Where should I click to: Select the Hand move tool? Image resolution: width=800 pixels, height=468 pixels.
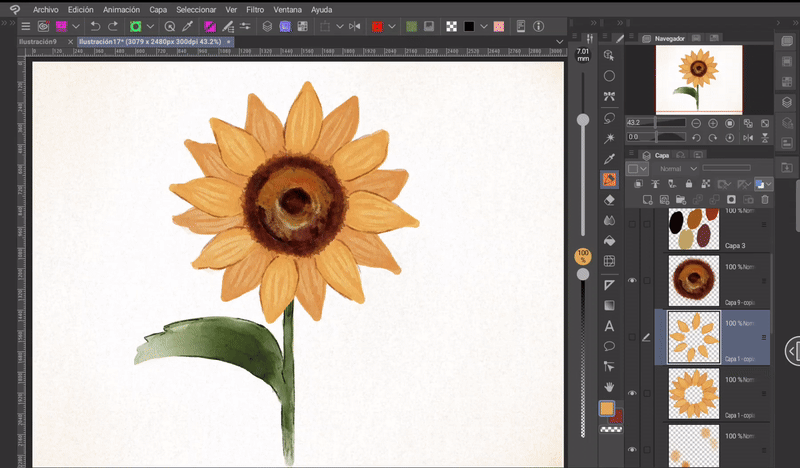[609, 387]
